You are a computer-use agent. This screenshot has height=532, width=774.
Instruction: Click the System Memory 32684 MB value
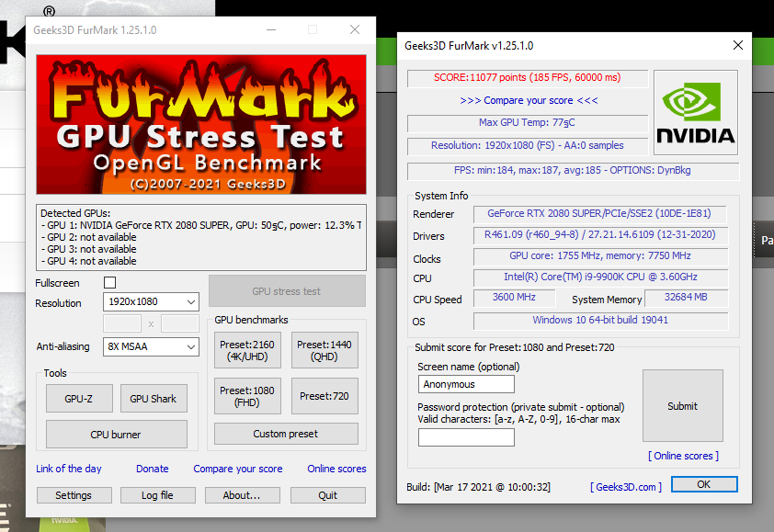coord(686,298)
